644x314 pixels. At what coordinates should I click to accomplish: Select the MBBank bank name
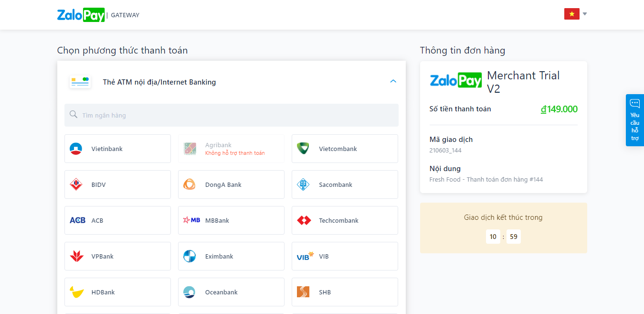217,220
